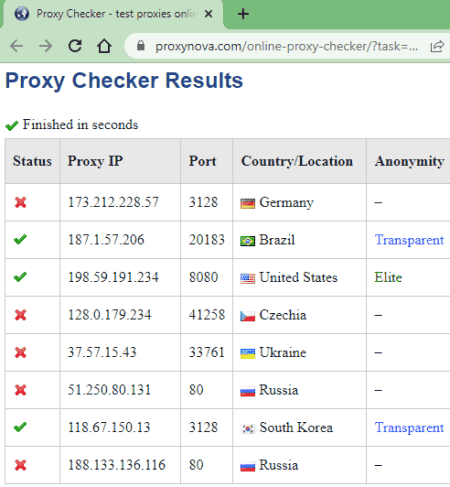This screenshot has height=487, width=450.
Task: Click the padlock site info icon
Action: tap(141, 46)
